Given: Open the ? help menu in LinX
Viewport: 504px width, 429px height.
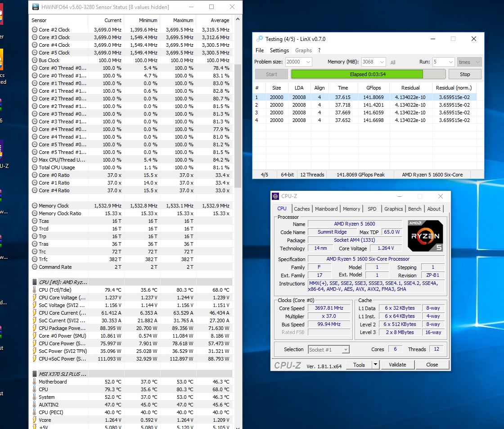Looking at the screenshot, I should click(x=319, y=50).
